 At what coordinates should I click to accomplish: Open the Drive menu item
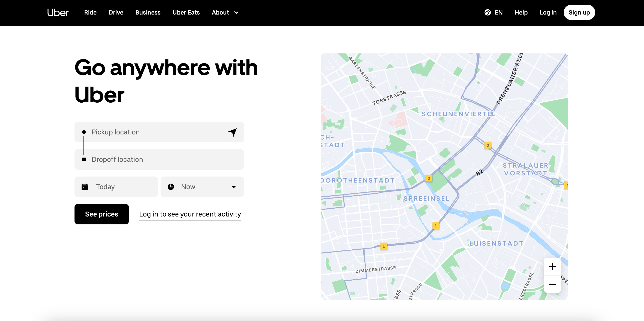coord(116,12)
